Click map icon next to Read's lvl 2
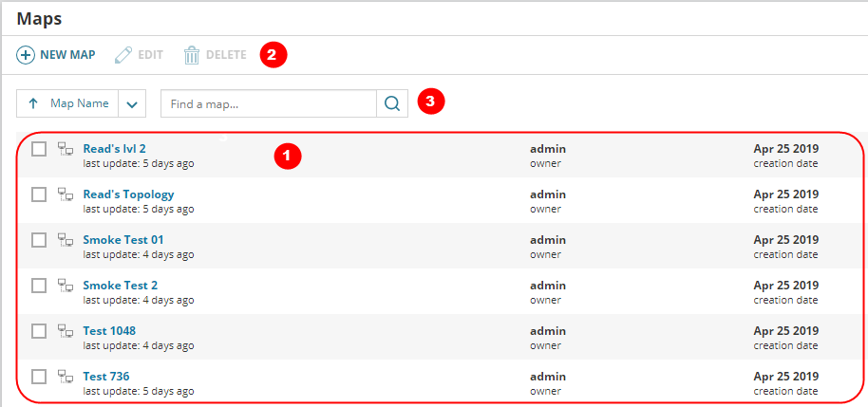The width and height of the screenshot is (868, 407). (66, 149)
